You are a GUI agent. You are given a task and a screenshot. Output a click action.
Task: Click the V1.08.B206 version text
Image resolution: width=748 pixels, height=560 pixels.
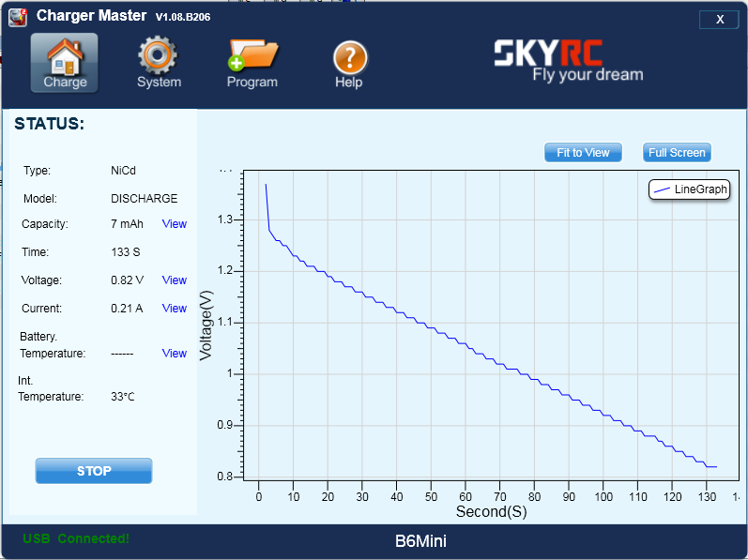tap(183, 17)
